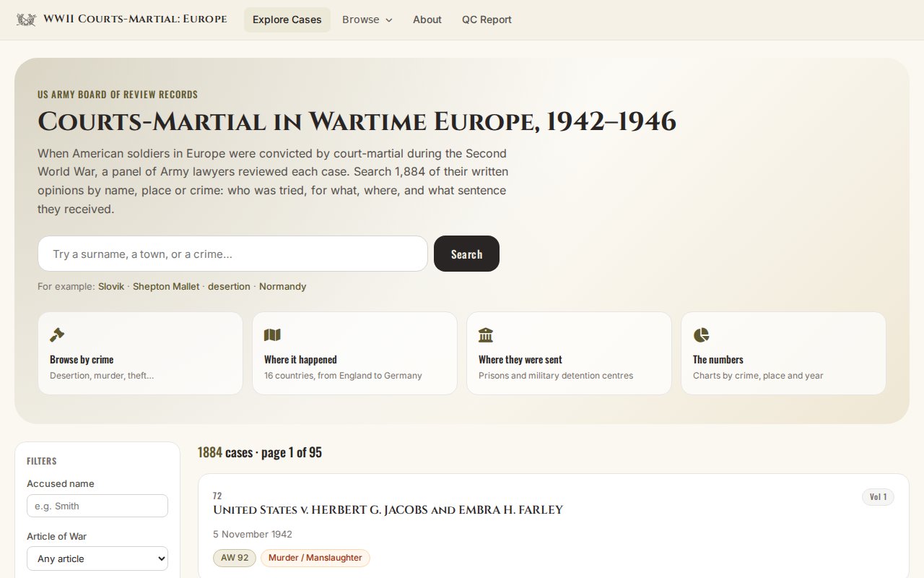The width and height of the screenshot is (924, 578).
Task: Try the example search Slovik
Action: [111, 286]
